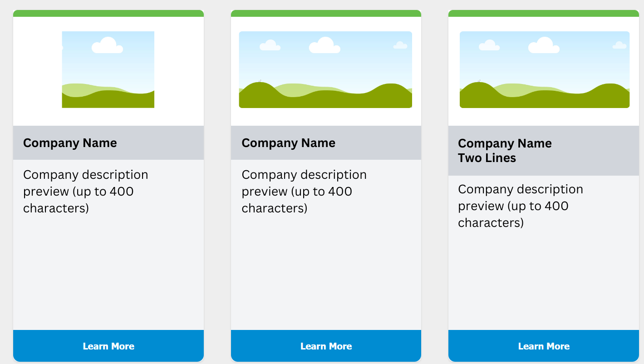This screenshot has width=644, height=364.
Task: Click Learn More on the Two Lines card
Action: click(544, 346)
